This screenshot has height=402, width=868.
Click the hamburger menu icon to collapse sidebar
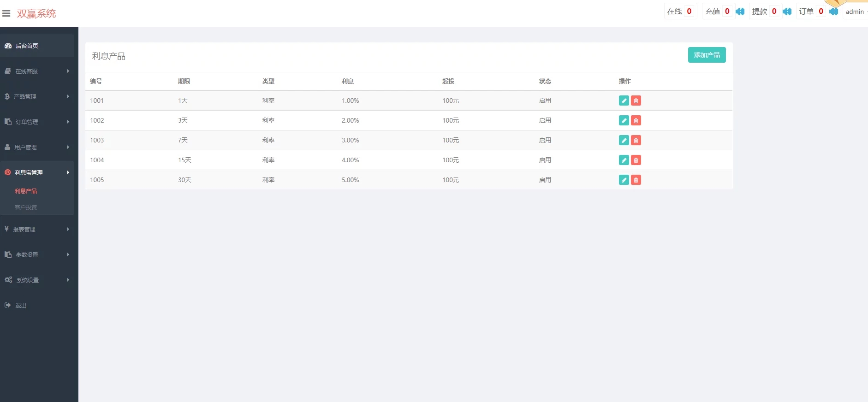click(6, 13)
